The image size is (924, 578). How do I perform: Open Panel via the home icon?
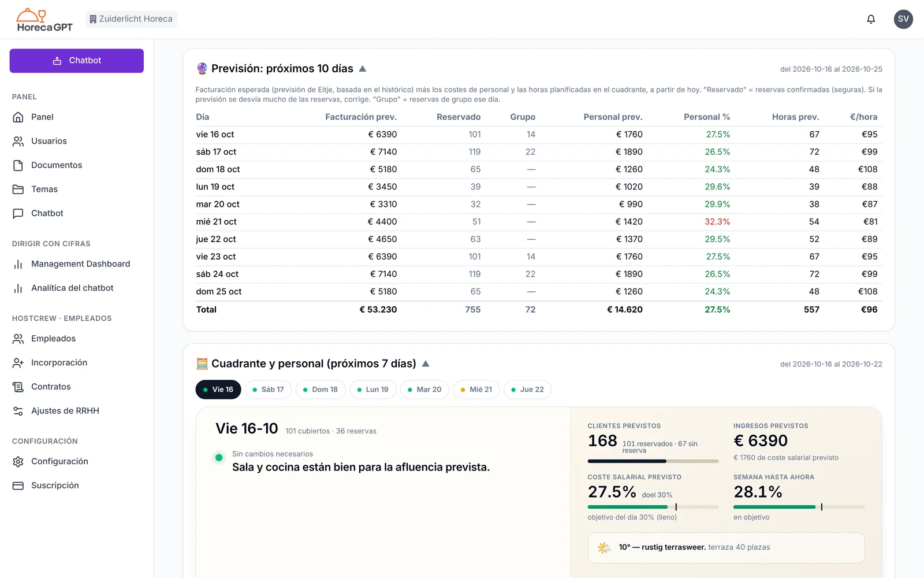point(18,117)
